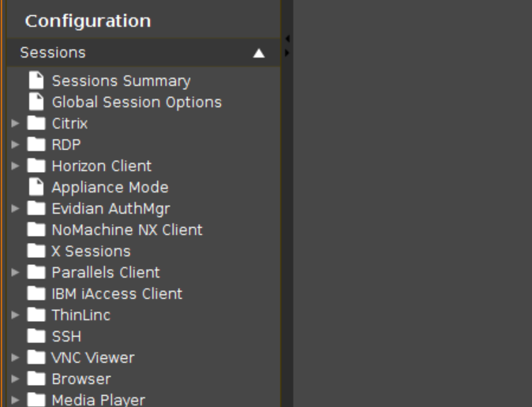The image size is (532, 407).
Task: Click the Appliance Mode page icon
Action: pos(36,187)
